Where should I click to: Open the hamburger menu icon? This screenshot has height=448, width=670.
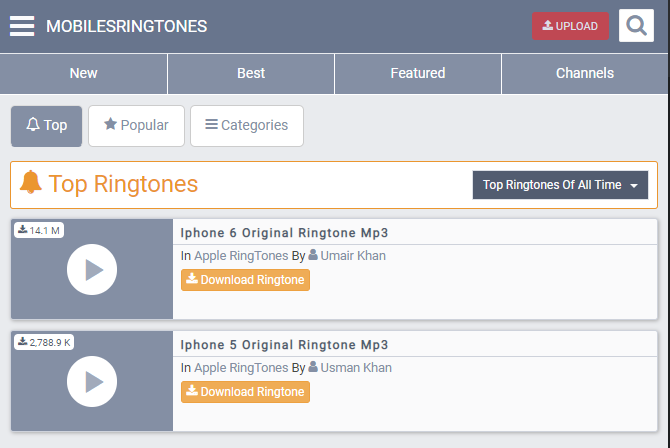[x=22, y=26]
